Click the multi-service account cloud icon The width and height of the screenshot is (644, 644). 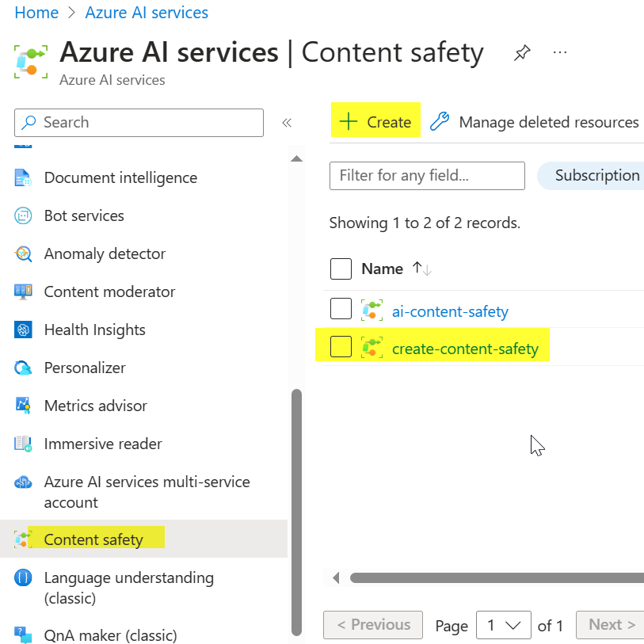pyautogui.click(x=23, y=482)
